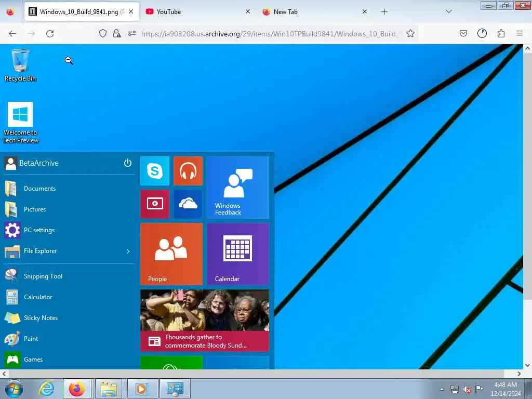Click the People tile
The image size is (532, 399).
tap(171, 254)
